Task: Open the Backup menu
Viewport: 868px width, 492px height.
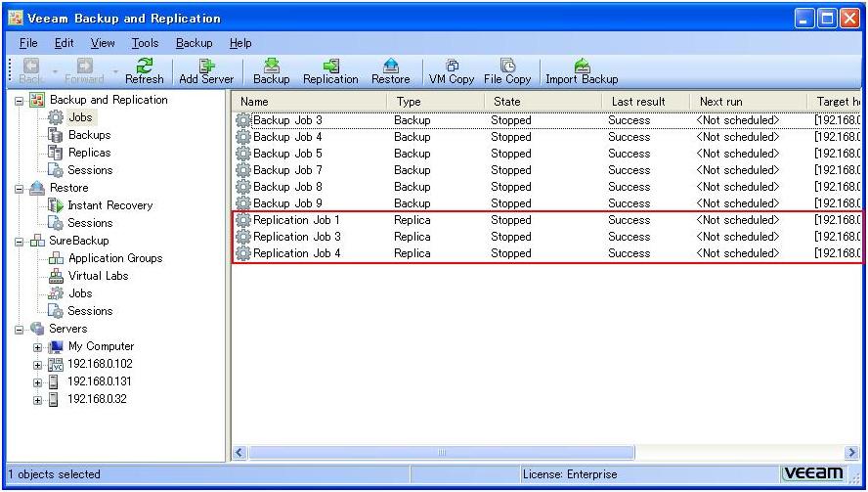Action: (195, 43)
